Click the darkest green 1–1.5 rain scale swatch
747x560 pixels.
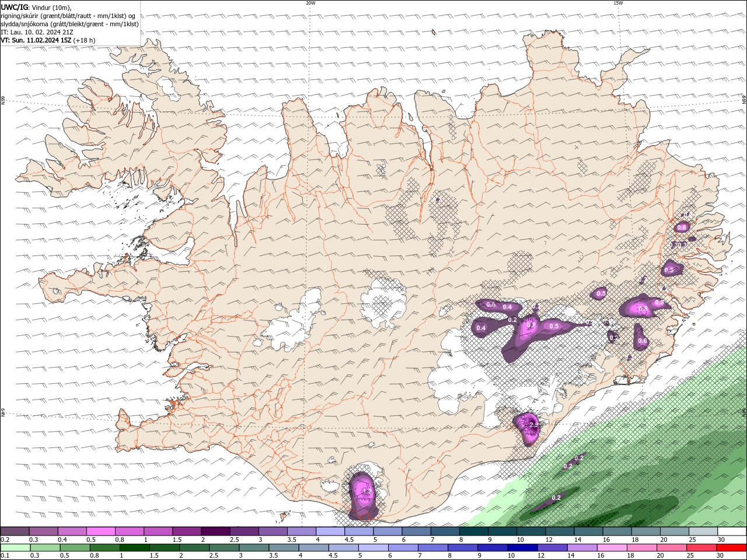coord(134,548)
